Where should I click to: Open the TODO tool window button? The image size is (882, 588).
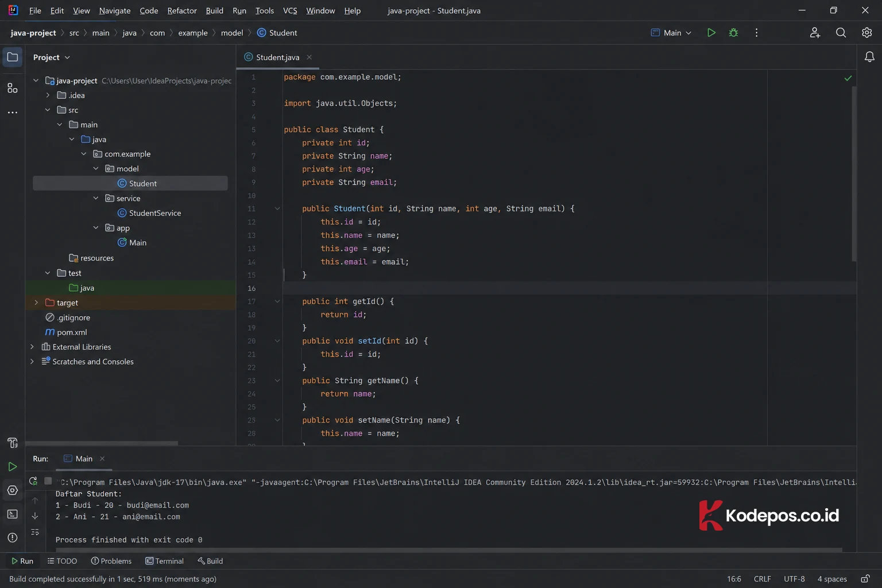click(x=62, y=561)
